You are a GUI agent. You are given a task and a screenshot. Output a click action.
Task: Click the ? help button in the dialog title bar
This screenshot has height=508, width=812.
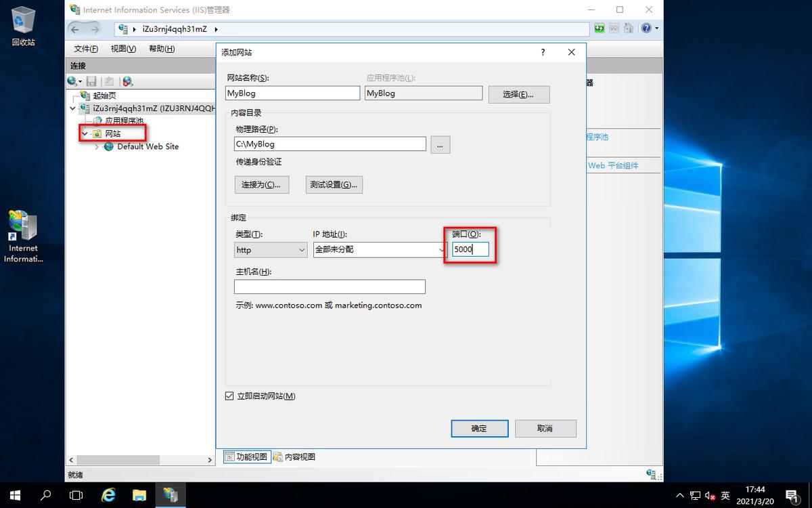543,52
